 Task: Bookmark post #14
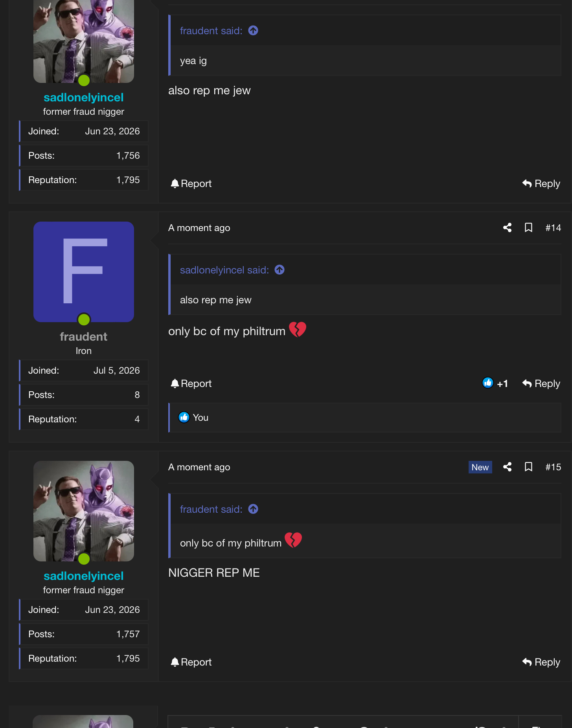pos(528,227)
